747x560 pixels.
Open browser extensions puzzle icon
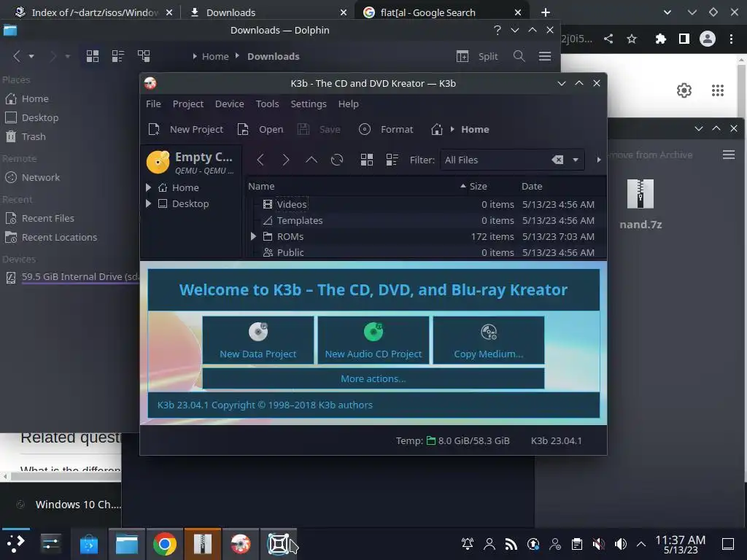click(660, 39)
